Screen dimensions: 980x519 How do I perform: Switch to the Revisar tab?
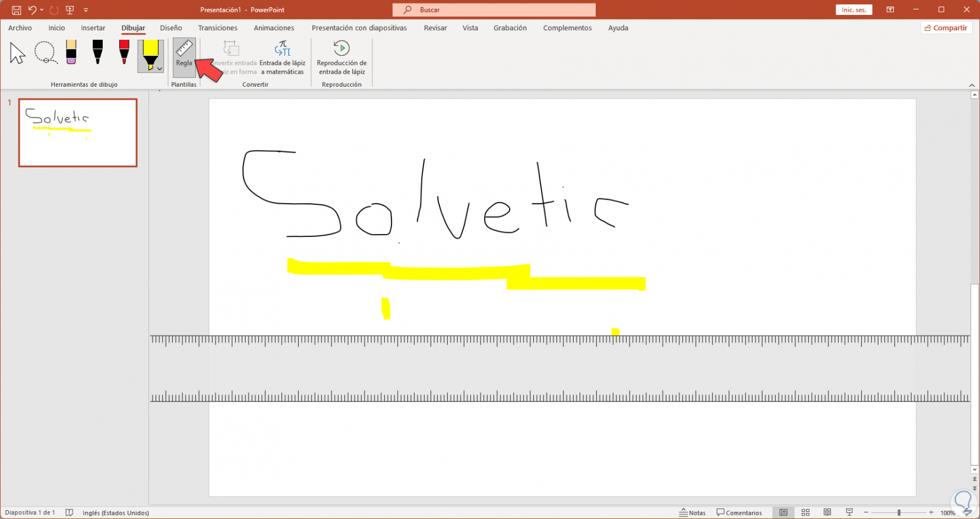point(435,28)
